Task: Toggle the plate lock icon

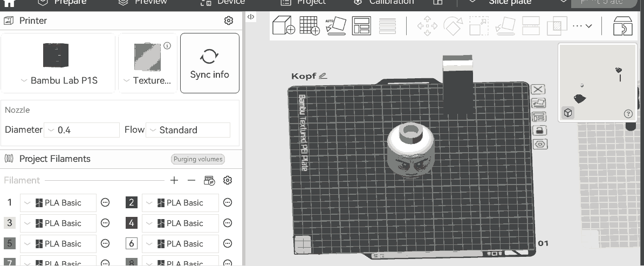Action: pos(539,131)
